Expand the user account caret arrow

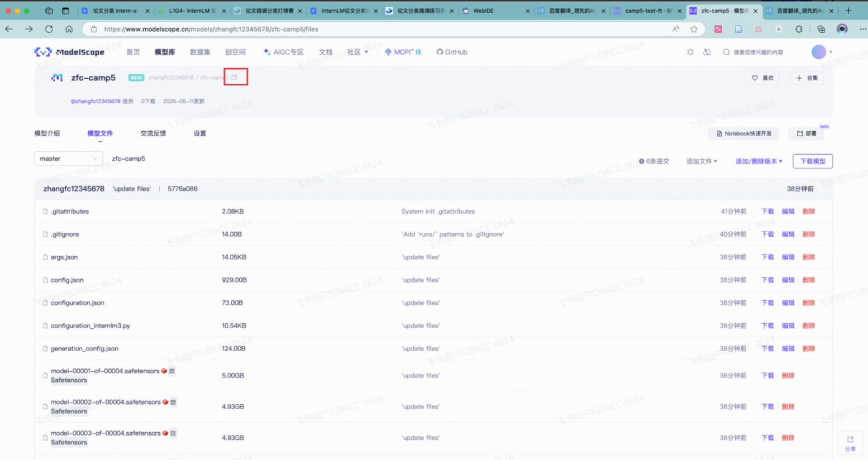[x=831, y=52]
